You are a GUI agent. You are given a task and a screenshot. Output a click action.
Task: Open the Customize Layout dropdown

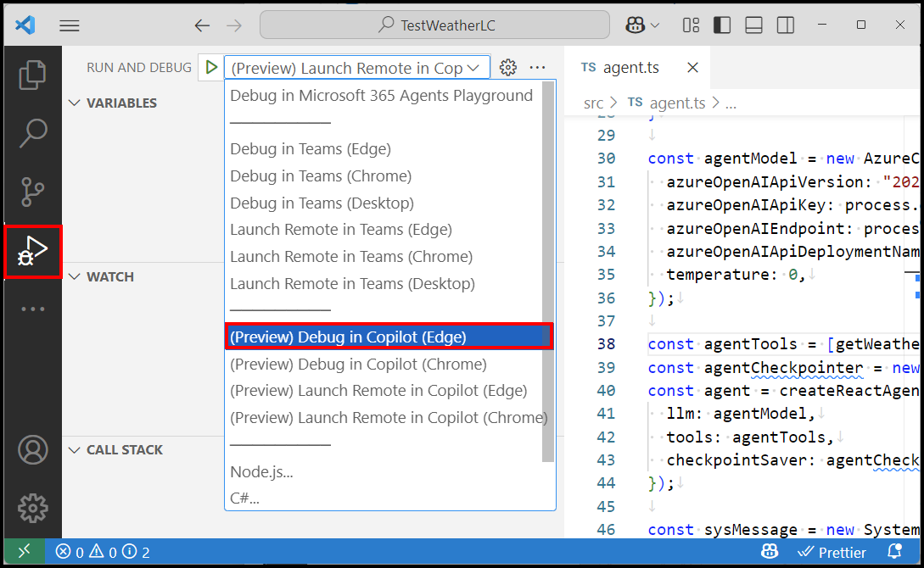pyautogui.click(x=691, y=25)
